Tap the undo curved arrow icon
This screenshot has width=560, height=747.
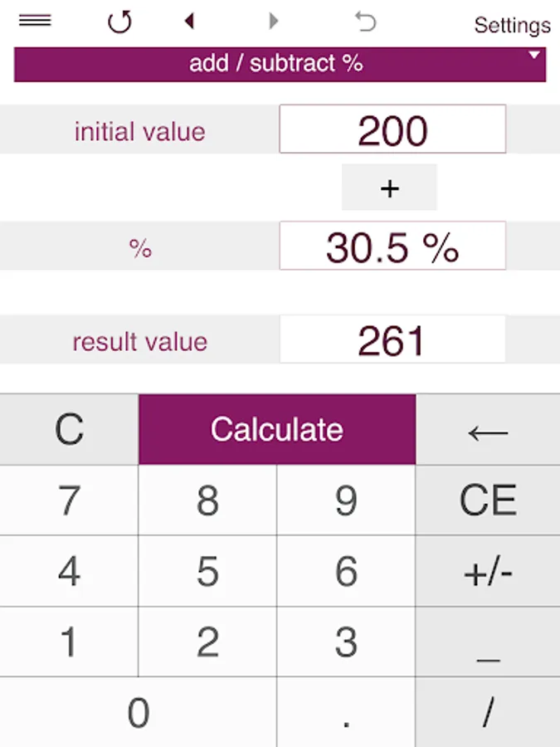(x=365, y=22)
